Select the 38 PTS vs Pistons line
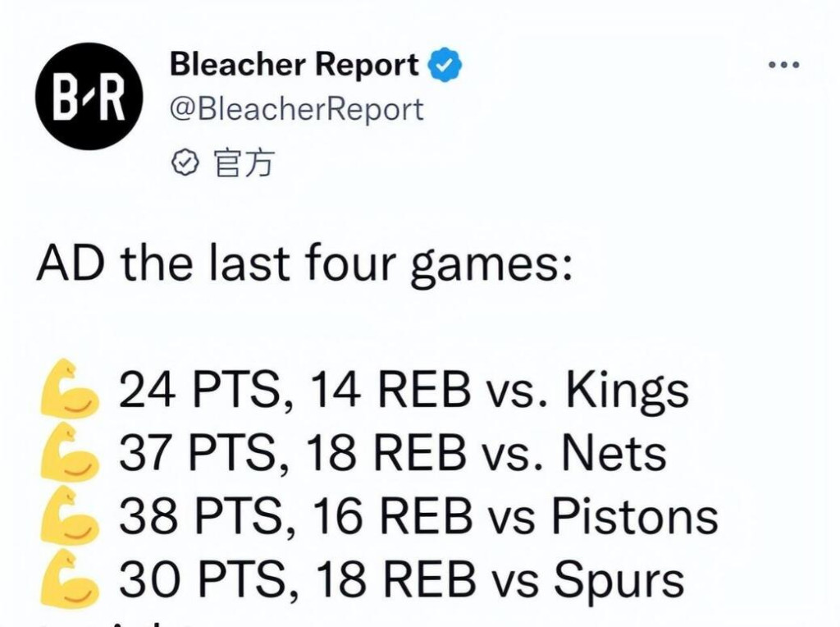This screenshot has width=840, height=627. click(x=418, y=516)
